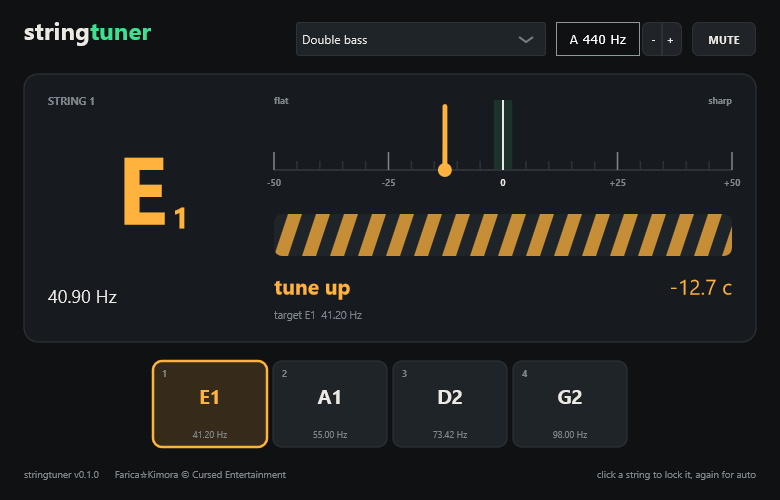Screen dimensions: 780x500
Task: Click the -25 scale label
Action: point(389,183)
